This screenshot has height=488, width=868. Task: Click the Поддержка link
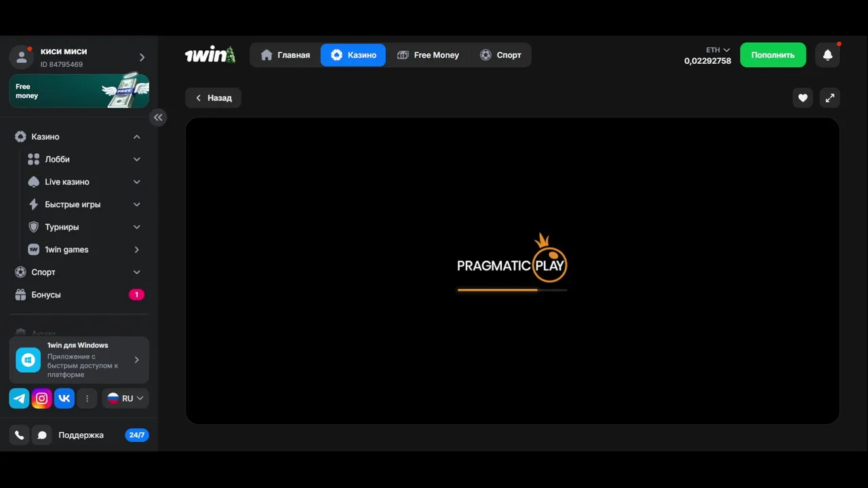[x=81, y=435]
